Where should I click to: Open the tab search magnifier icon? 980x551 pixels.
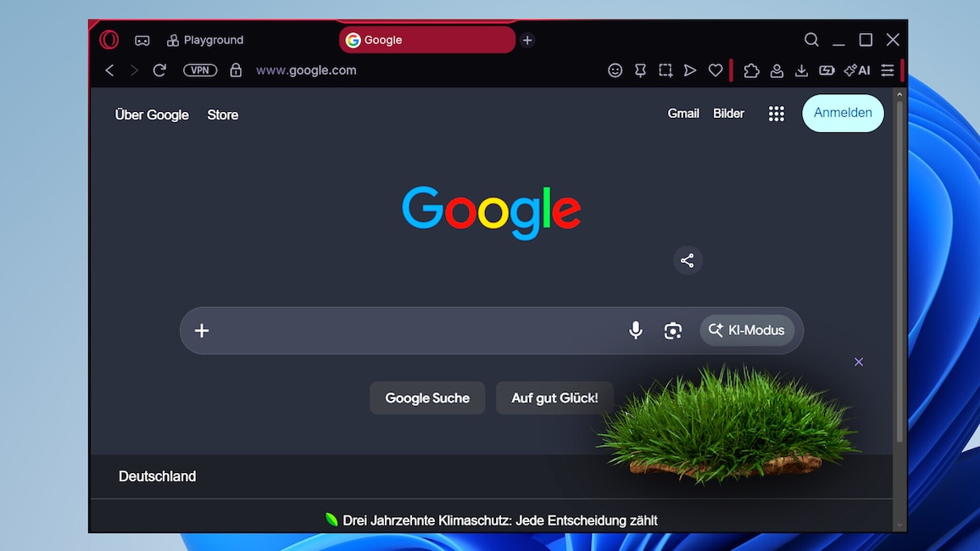pos(811,40)
